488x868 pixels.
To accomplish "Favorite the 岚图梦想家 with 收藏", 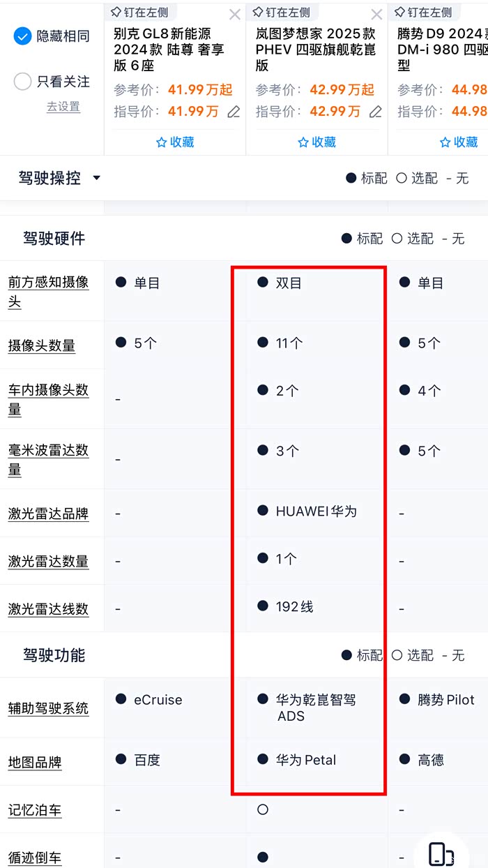I will [x=317, y=142].
